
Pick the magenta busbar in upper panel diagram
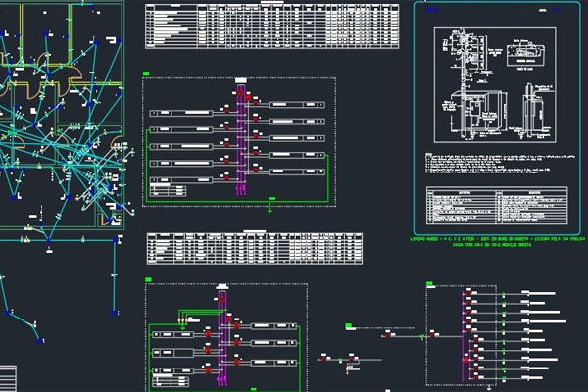pos(241,141)
